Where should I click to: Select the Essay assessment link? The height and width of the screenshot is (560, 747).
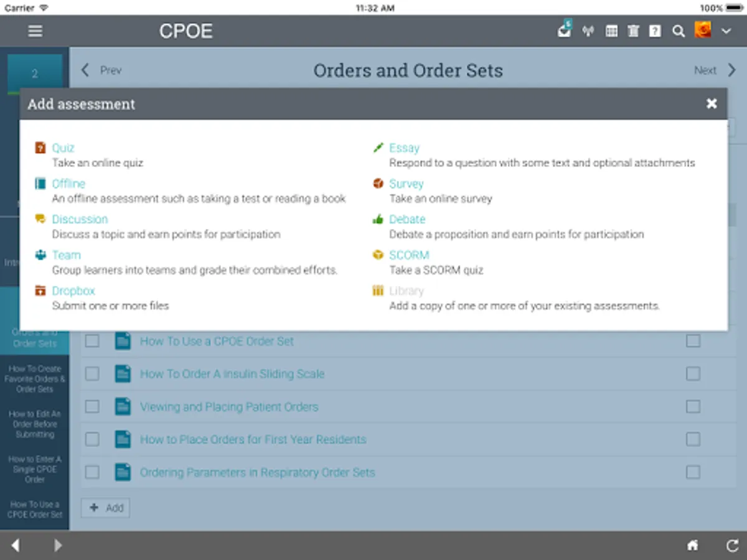[405, 148]
